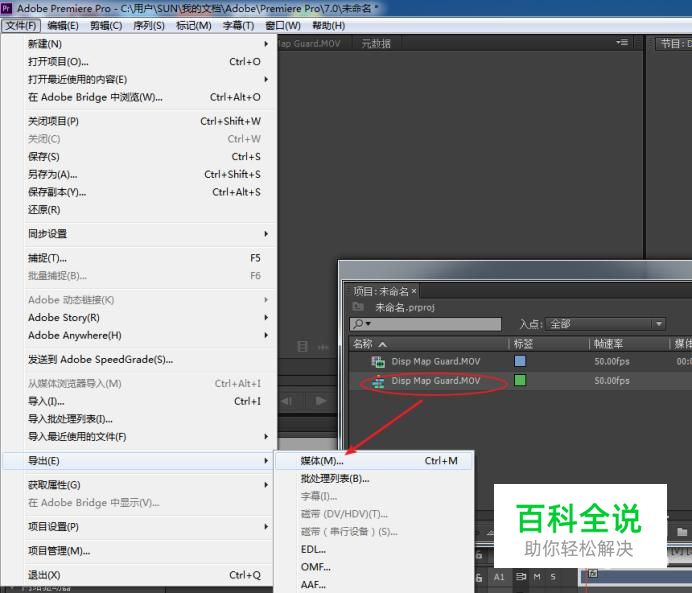The image size is (692, 593).
Task: Close the 项目: 未命名 tab
Action: pyautogui.click(x=414, y=291)
